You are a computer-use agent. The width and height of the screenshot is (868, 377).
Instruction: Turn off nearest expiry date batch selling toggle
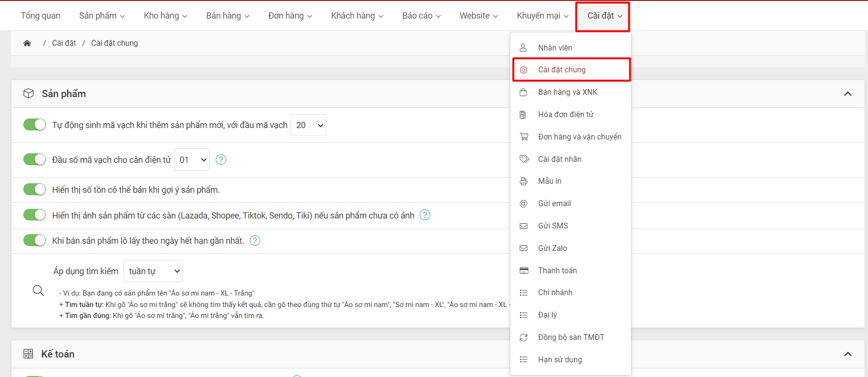pyautogui.click(x=34, y=240)
